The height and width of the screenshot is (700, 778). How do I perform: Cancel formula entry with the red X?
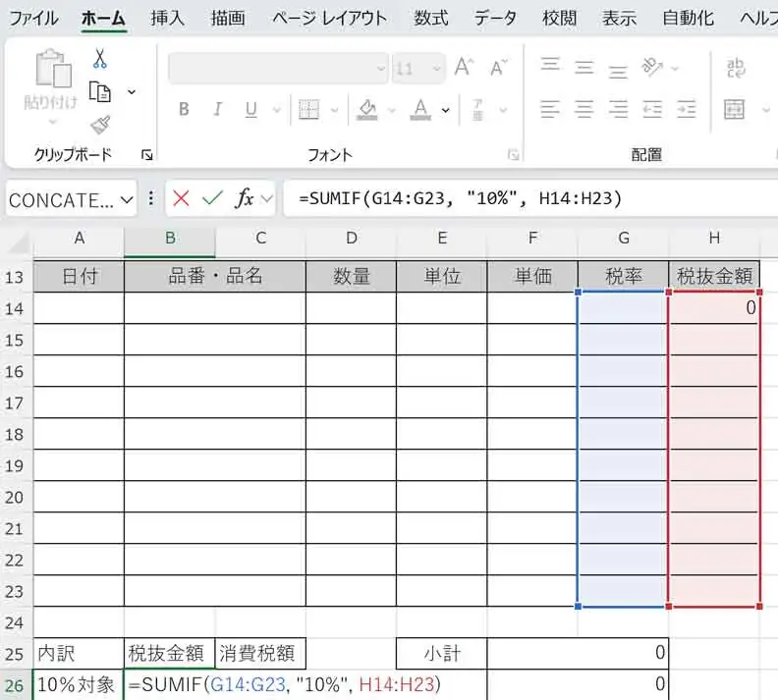pos(181,199)
